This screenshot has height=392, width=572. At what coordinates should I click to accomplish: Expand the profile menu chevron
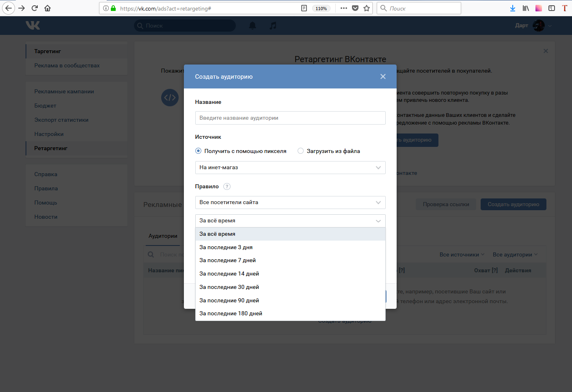[x=550, y=26]
